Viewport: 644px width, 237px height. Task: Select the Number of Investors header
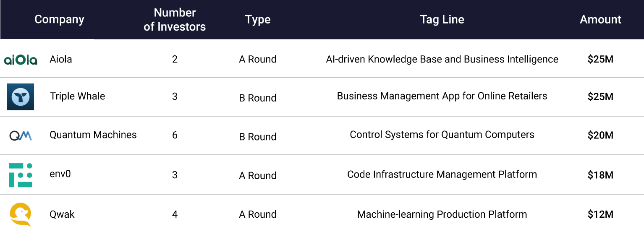coord(175,19)
